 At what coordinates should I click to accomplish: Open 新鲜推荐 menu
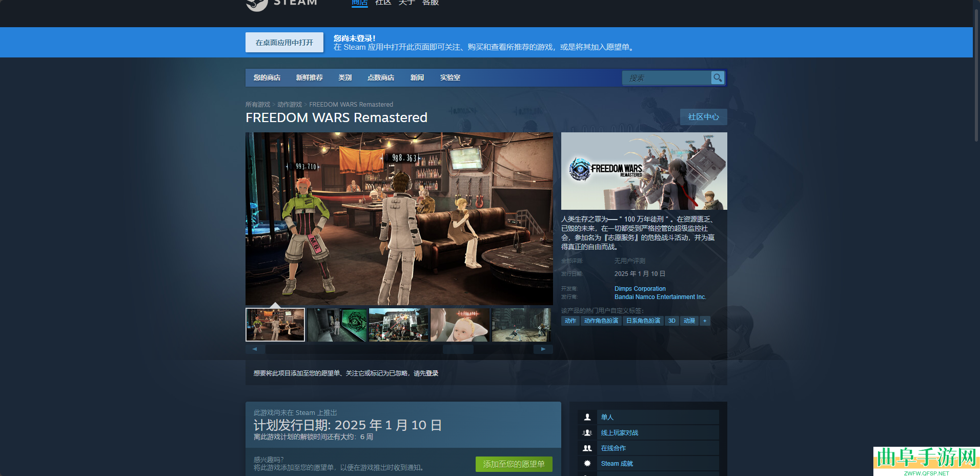(310, 77)
